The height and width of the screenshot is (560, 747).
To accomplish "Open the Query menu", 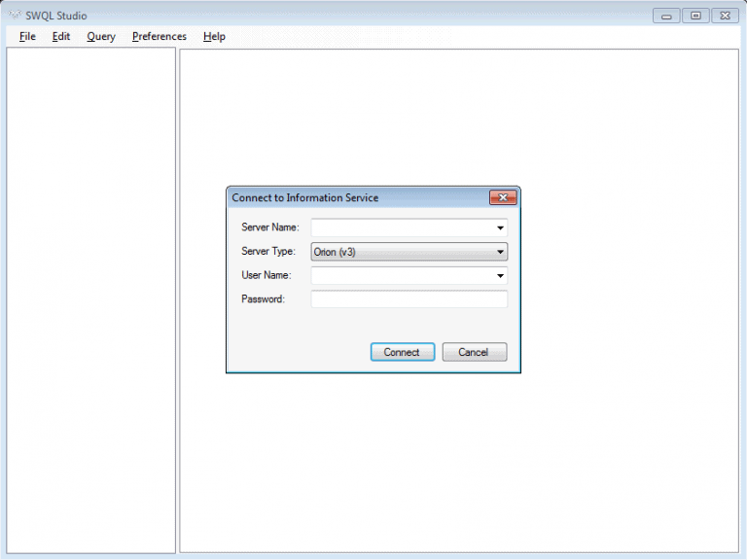I will (101, 36).
